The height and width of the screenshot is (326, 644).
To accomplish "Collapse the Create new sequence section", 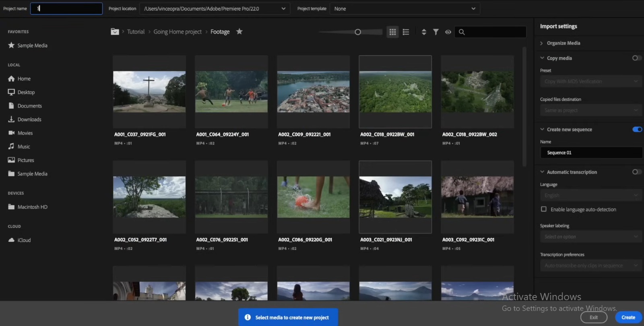I will point(542,129).
